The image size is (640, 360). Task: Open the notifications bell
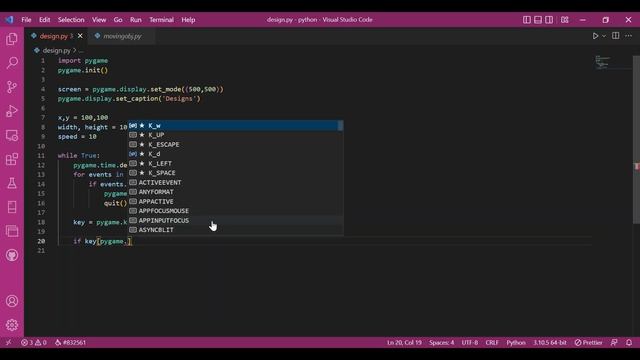(x=629, y=342)
